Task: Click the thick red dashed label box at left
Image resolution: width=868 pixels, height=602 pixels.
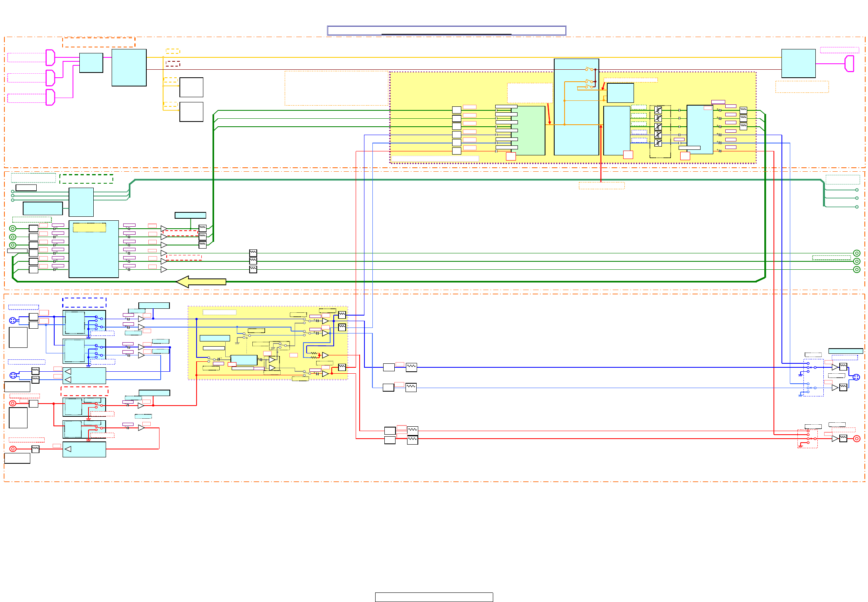Action: (84, 391)
